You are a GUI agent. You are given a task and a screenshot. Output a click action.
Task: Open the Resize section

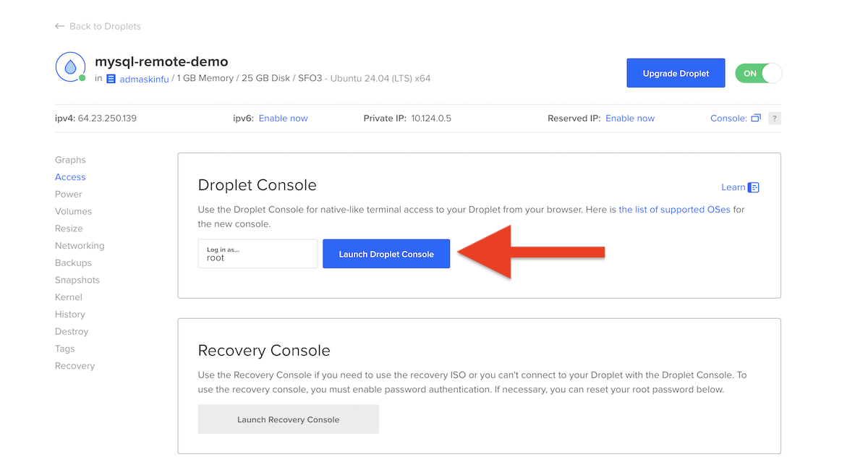pos(69,228)
